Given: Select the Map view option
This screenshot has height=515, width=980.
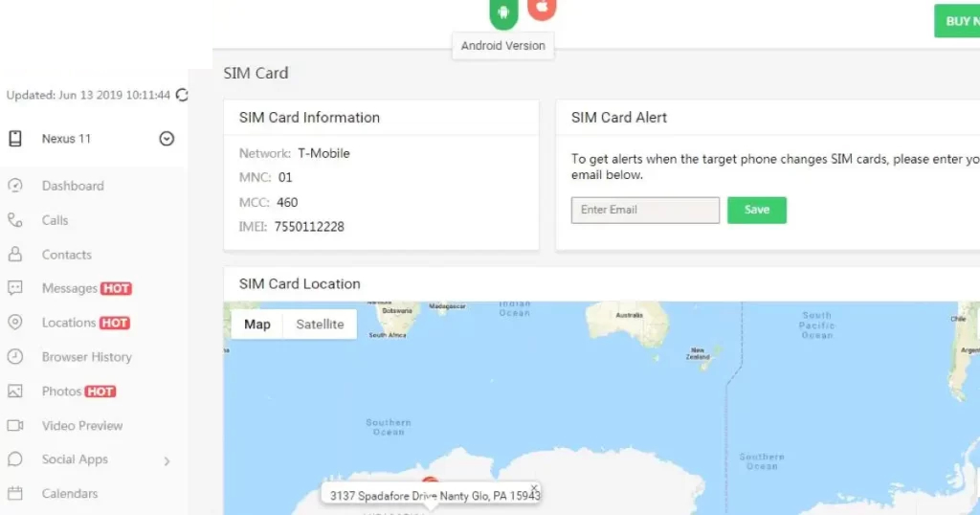Looking at the screenshot, I should coord(257,325).
